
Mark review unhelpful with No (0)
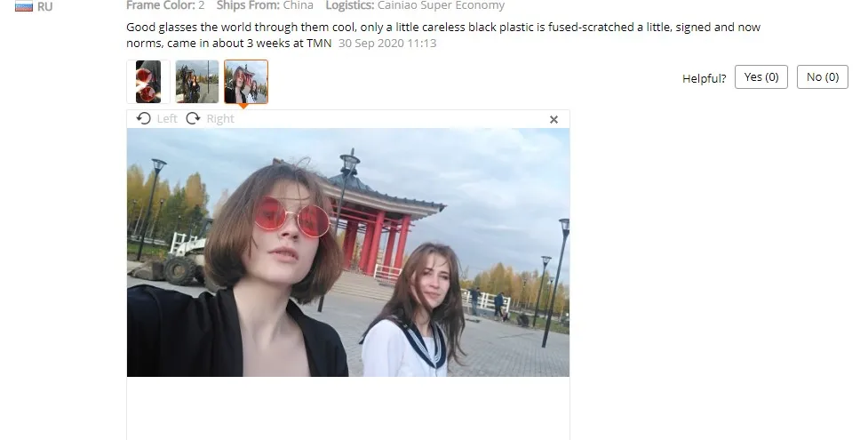click(x=823, y=77)
